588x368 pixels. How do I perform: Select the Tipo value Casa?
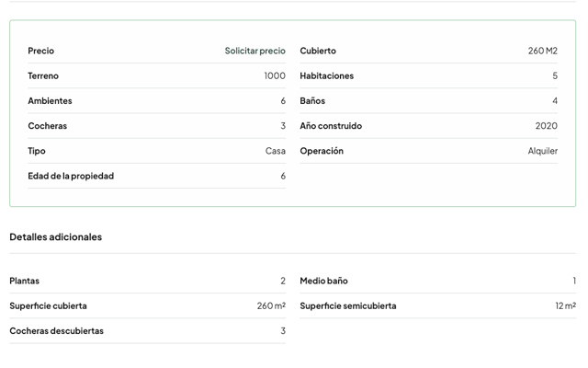(x=276, y=151)
